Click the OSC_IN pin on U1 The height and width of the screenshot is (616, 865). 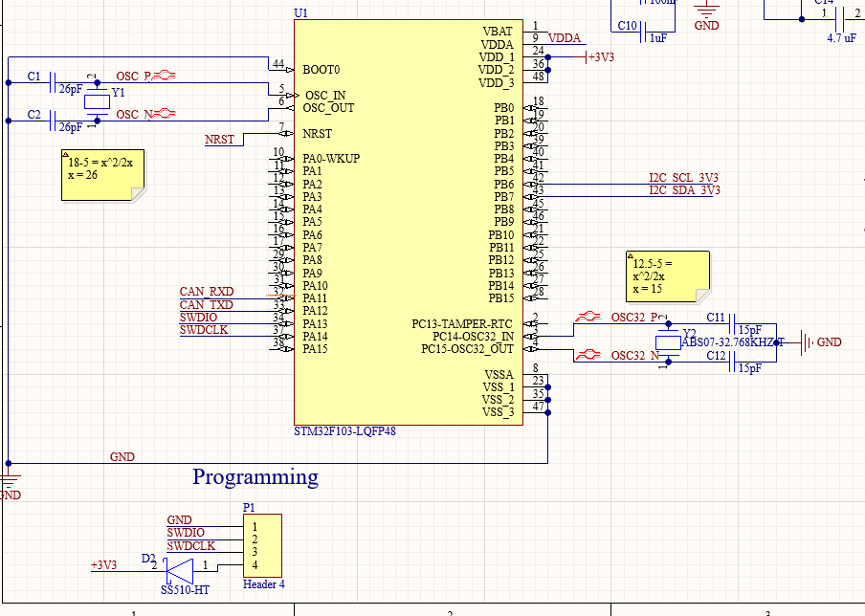(x=282, y=96)
